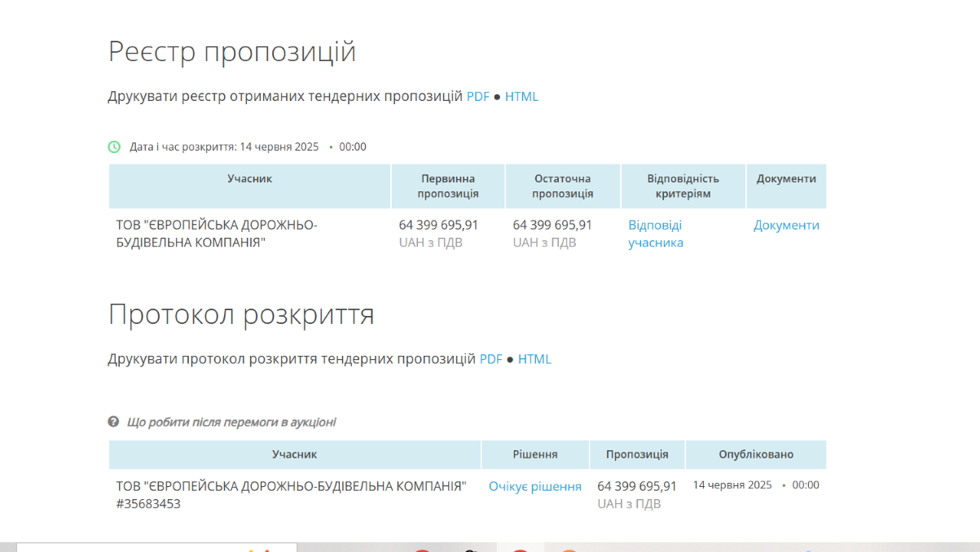Screen dimensions: 980x552
Task: Open the PDF version of proposals register
Action: 478,97
